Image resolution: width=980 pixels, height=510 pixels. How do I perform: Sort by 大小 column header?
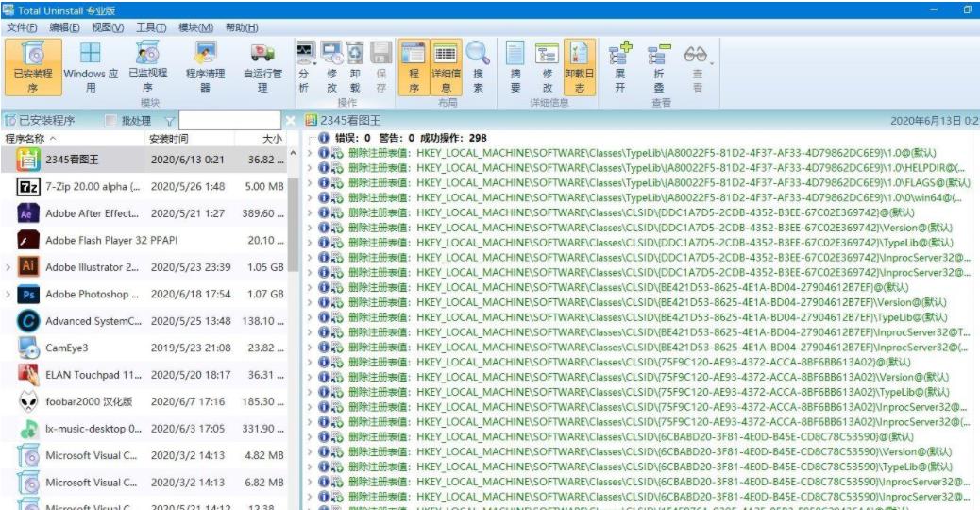tap(261, 139)
